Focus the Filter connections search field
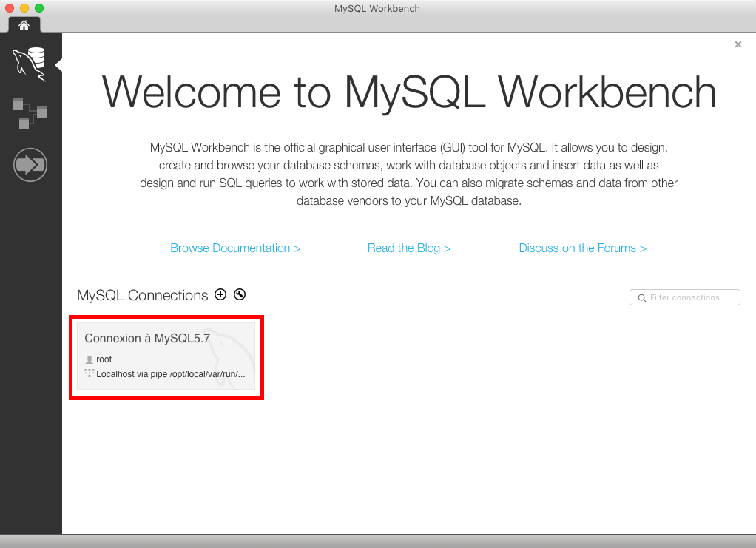756x548 pixels. coord(691,297)
